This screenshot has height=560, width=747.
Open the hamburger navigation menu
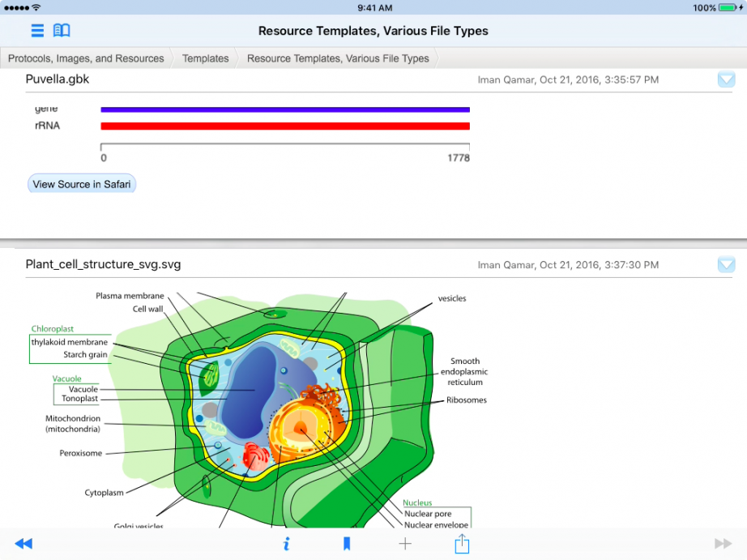pyautogui.click(x=37, y=31)
